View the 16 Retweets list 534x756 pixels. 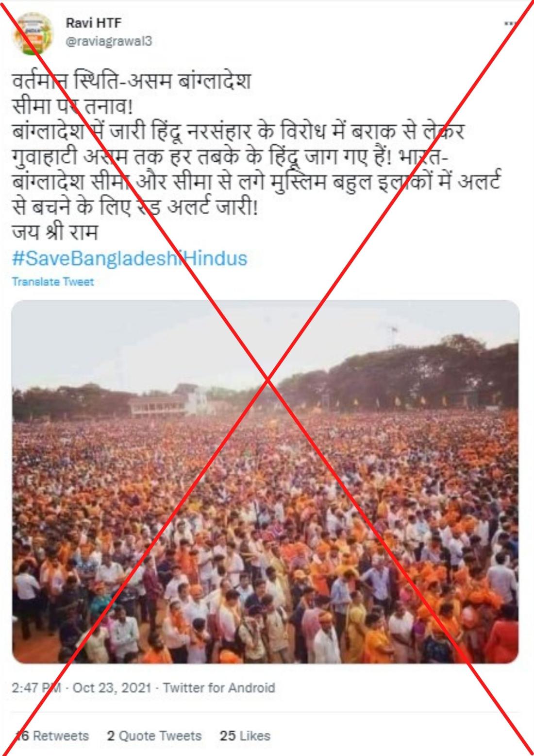52,736
